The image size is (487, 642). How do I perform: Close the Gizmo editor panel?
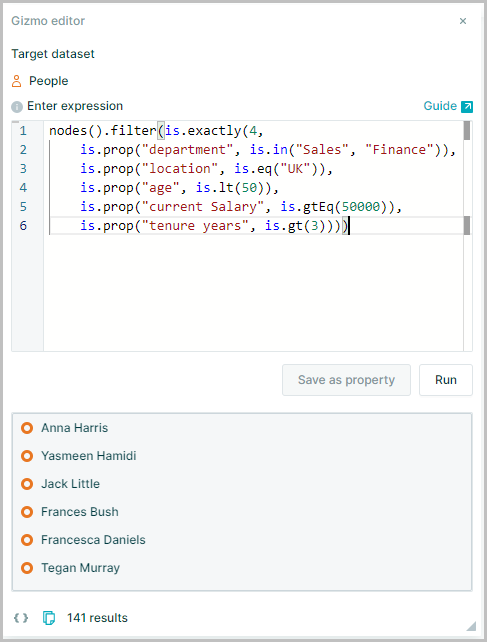463,21
